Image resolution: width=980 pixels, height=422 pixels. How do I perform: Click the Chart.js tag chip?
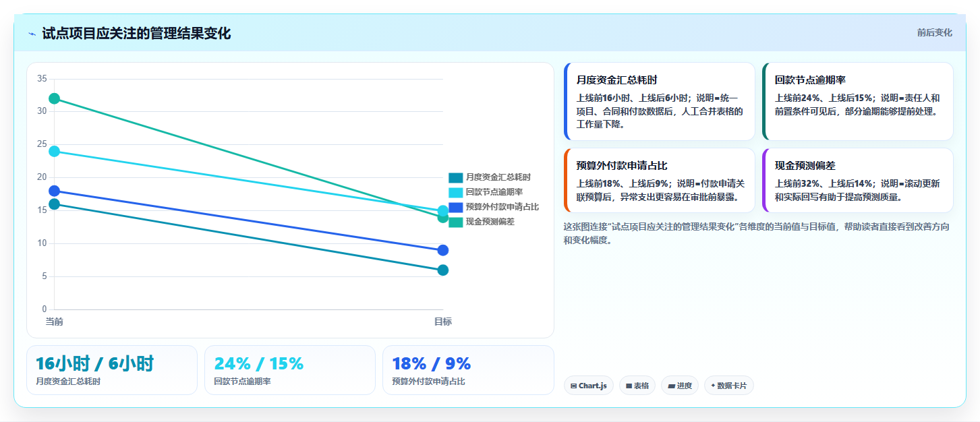click(588, 386)
